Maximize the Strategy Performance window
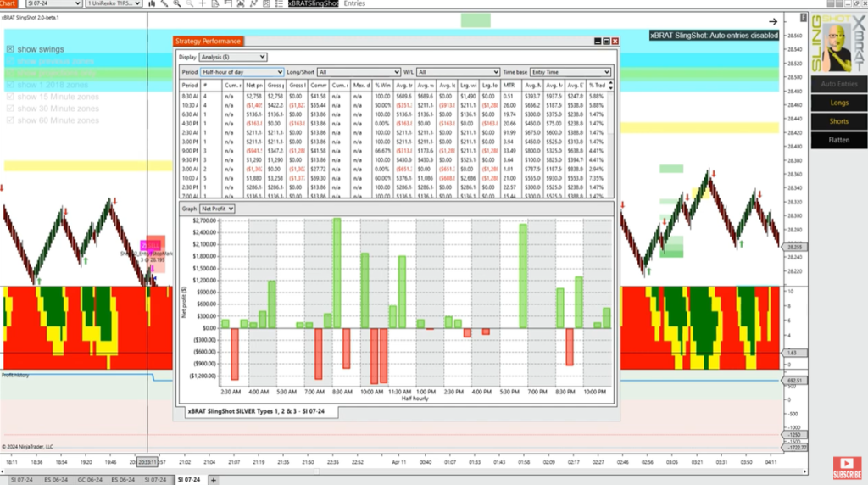The height and width of the screenshot is (485, 868). 606,41
